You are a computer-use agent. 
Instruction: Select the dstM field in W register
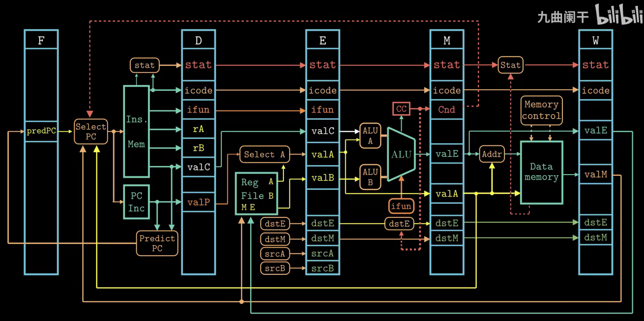point(596,238)
